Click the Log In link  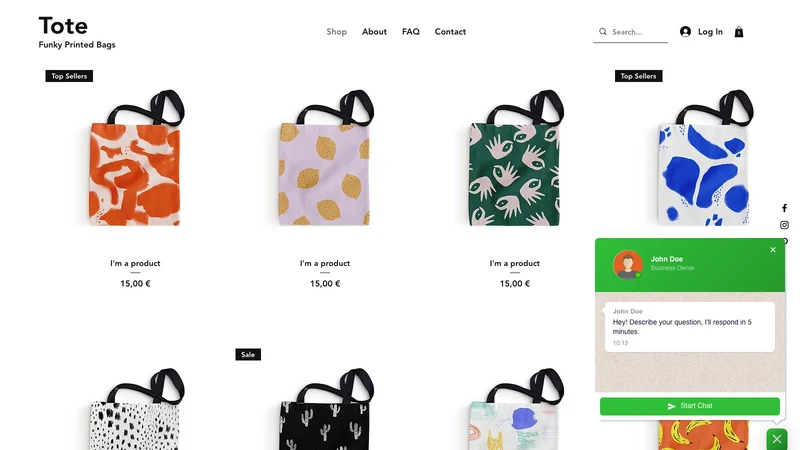(710, 32)
